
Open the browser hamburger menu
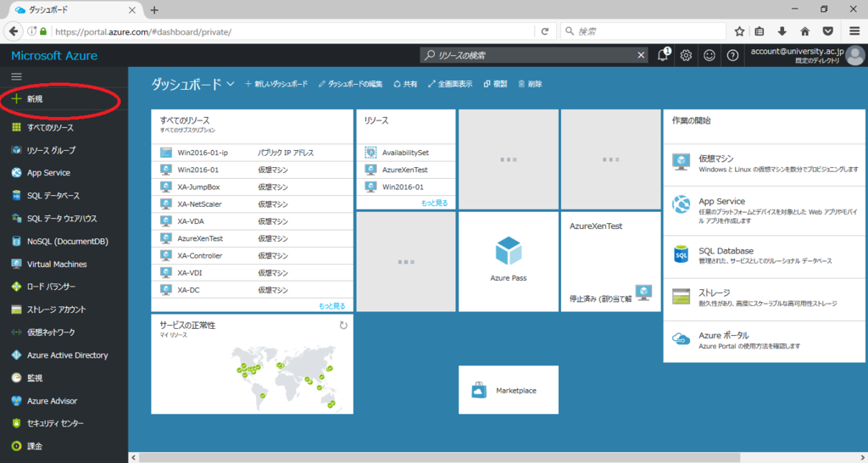(x=854, y=31)
